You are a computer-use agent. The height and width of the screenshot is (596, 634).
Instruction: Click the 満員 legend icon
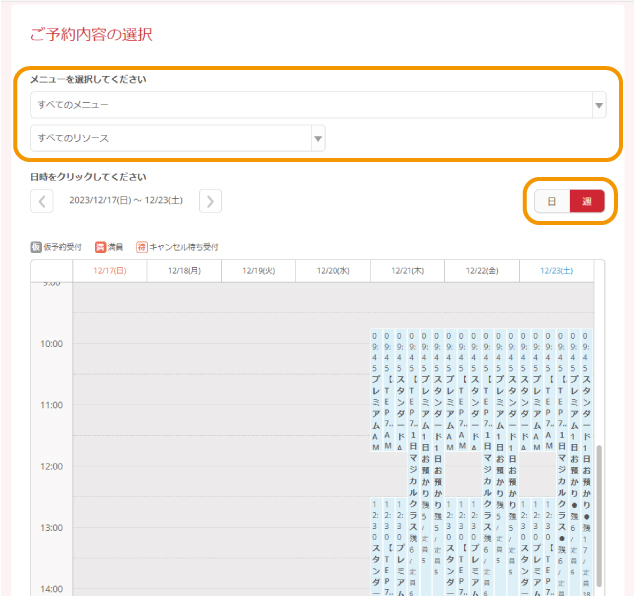tap(100, 247)
